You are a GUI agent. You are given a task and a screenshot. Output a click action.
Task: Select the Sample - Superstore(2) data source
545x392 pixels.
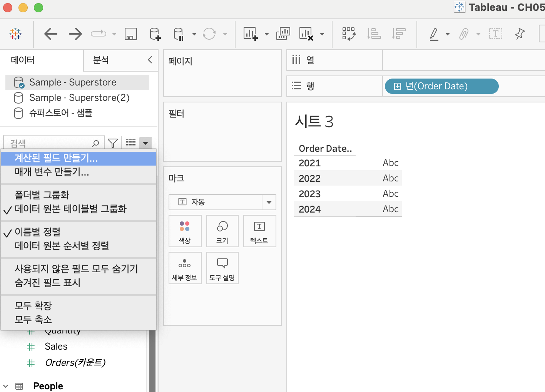(77, 98)
